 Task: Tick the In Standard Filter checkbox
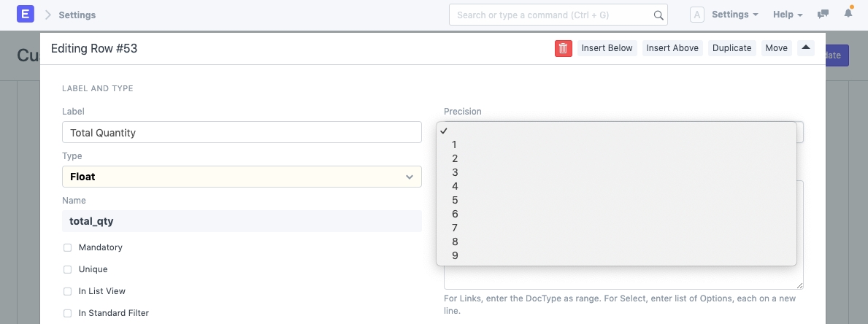pos(68,314)
